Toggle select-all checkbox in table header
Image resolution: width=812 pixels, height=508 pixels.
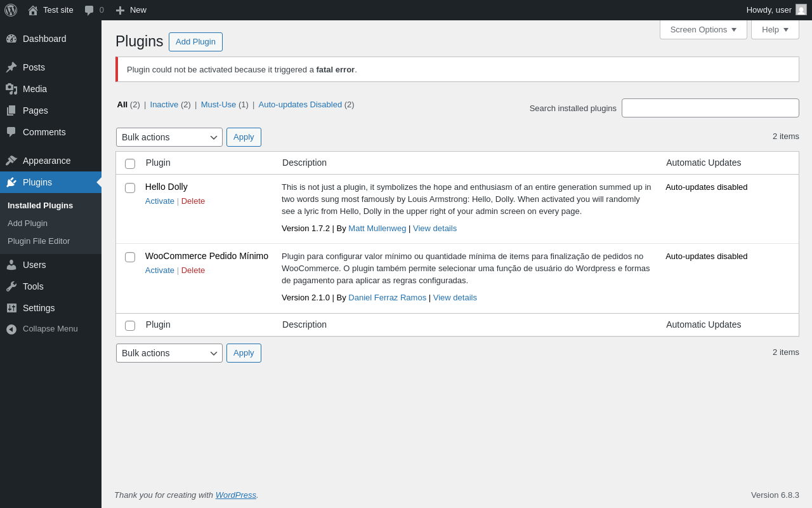(130, 164)
